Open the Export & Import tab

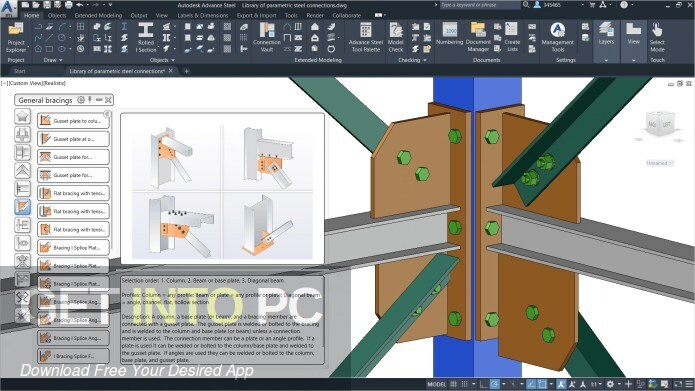256,15
